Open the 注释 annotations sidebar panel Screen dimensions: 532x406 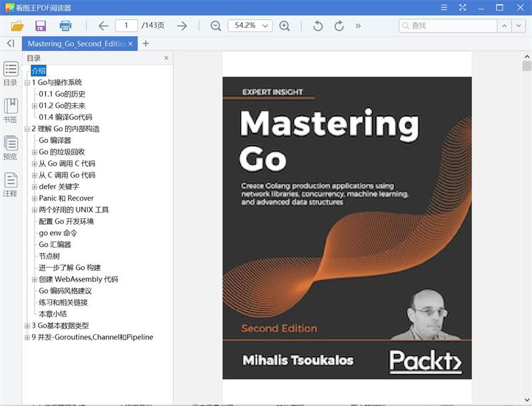pos(11,184)
